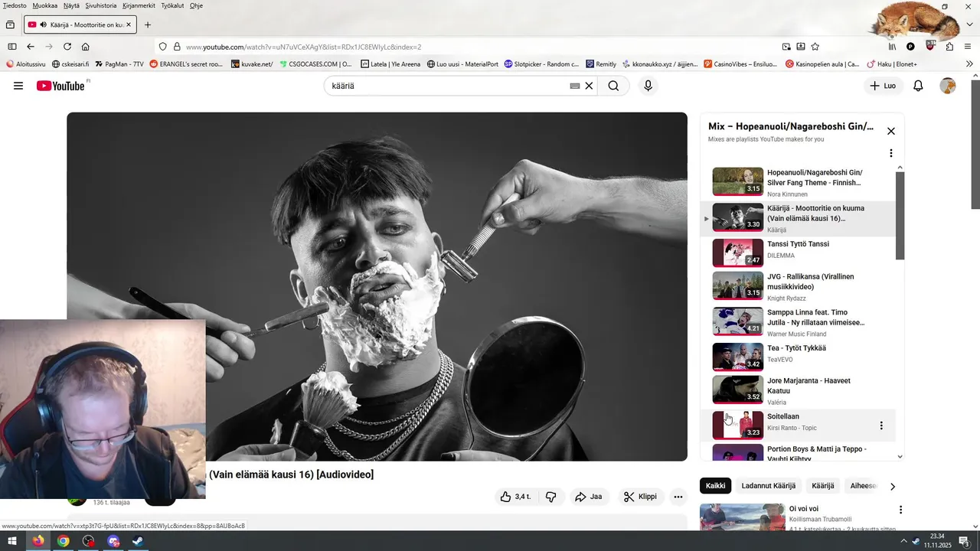Clear the search text with the X
Screen dimensions: 980x551
tap(589, 86)
